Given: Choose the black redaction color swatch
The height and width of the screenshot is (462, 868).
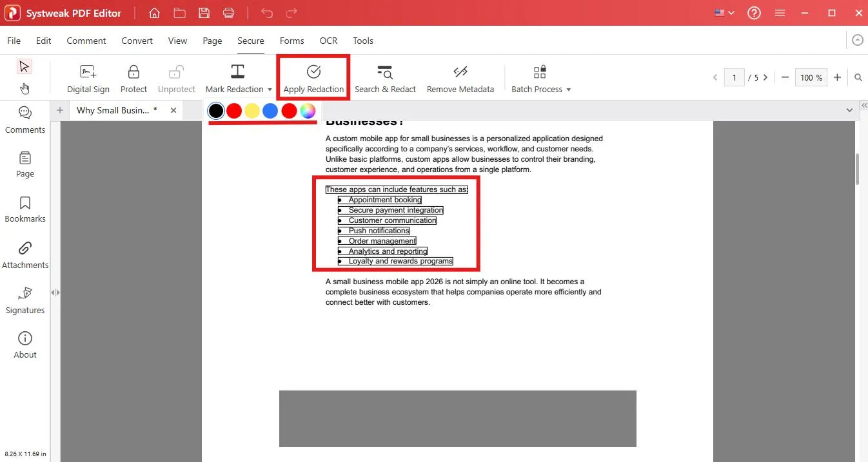Looking at the screenshot, I should click(x=216, y=111).
